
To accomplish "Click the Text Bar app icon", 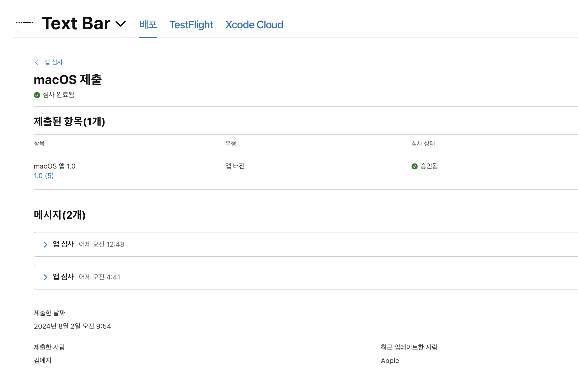I will (25, 23).
